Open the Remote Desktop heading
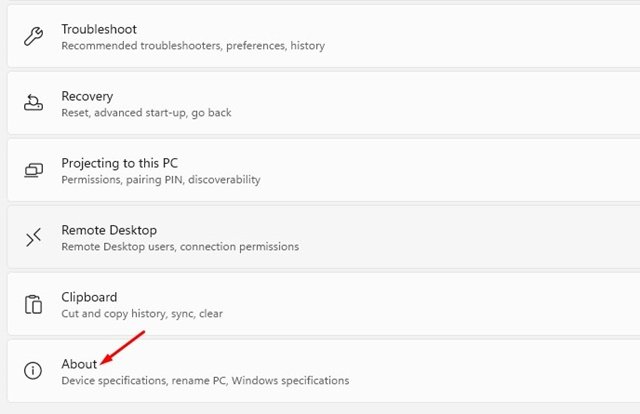The height and width of the screenshot is (414, 640). pos(109,230)
